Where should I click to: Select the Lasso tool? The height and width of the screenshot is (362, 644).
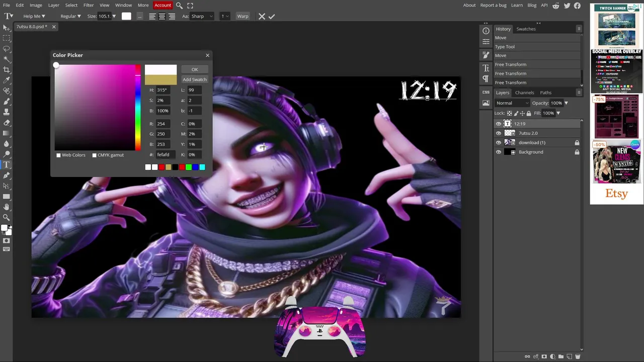(x=7, y=49)
